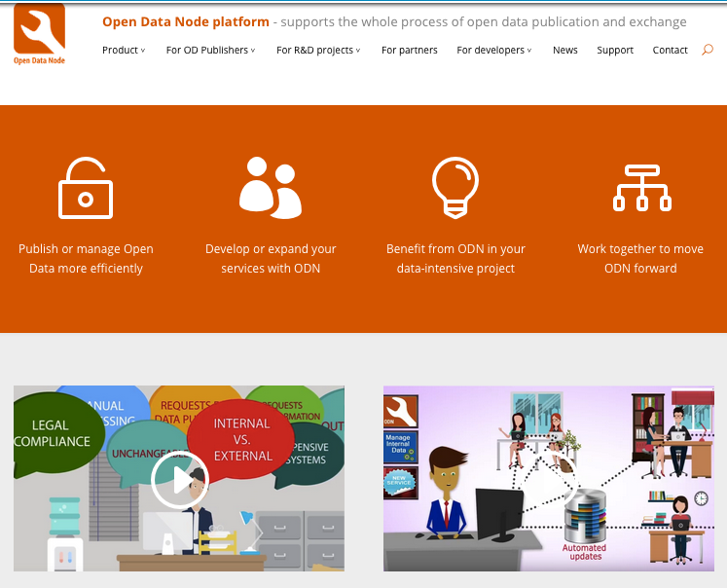Play the Legal Compliance video

(179, 480)
